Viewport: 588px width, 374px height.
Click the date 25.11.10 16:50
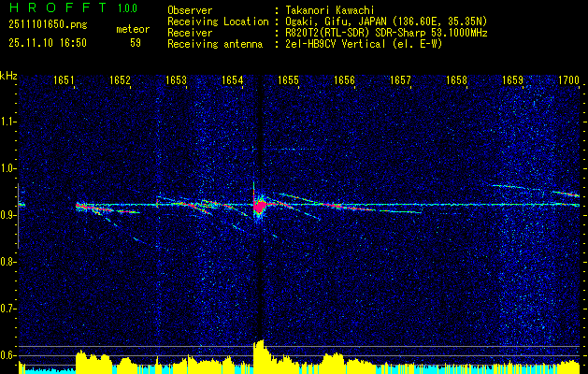click(48, 43)
